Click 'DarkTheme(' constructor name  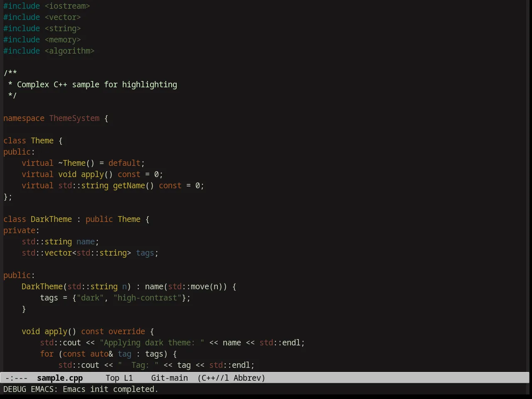point(44,286)
